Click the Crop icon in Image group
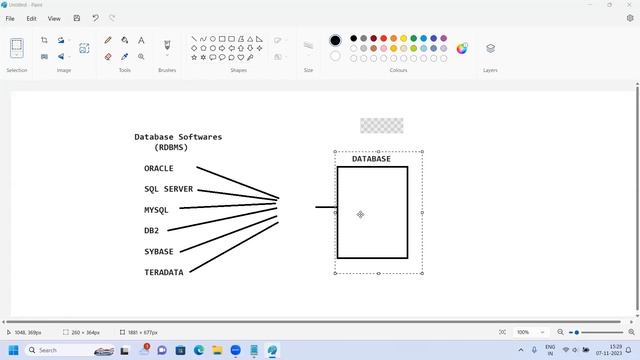This screenshot has width=640, height=360. coord(44,40)
